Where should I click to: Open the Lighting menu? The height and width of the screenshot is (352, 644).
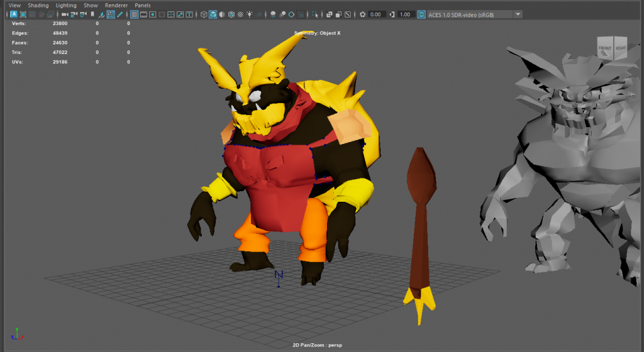[x=66, y=5]
